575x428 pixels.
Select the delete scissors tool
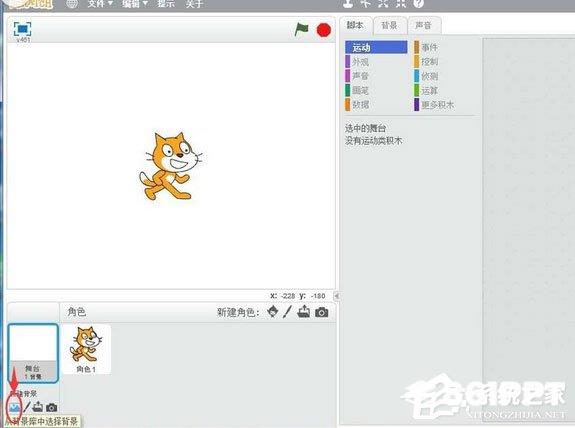[366, 3]
